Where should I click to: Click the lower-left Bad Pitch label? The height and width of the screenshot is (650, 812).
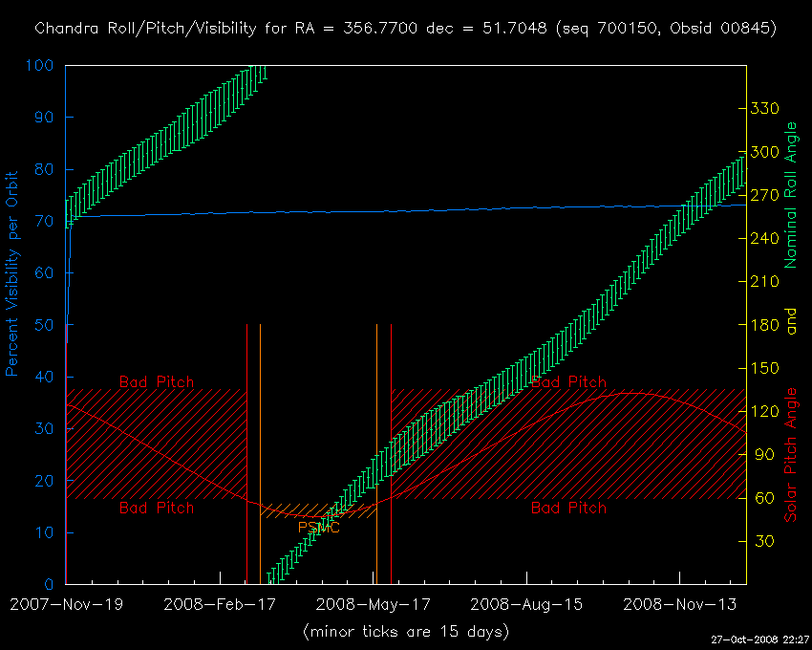[156, 508]
